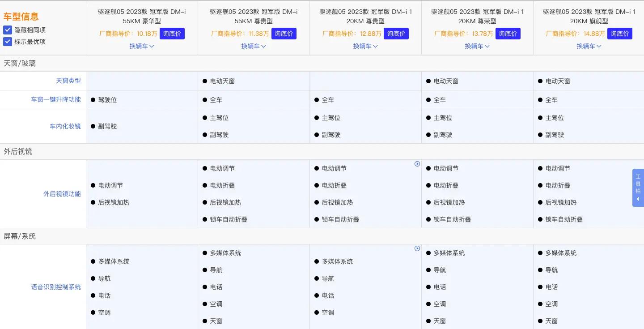Expand the 工具栏 side panel arrow
This screenshot has width=644, height=329.
[x=638, y=200]
